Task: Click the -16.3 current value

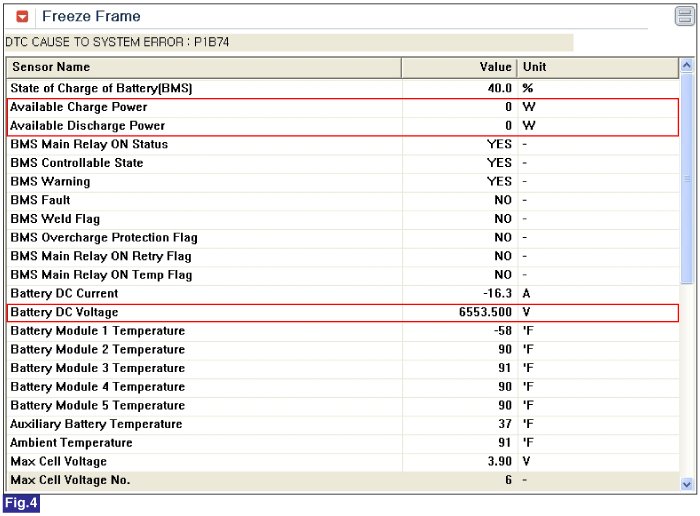Action: click(497, 294)
